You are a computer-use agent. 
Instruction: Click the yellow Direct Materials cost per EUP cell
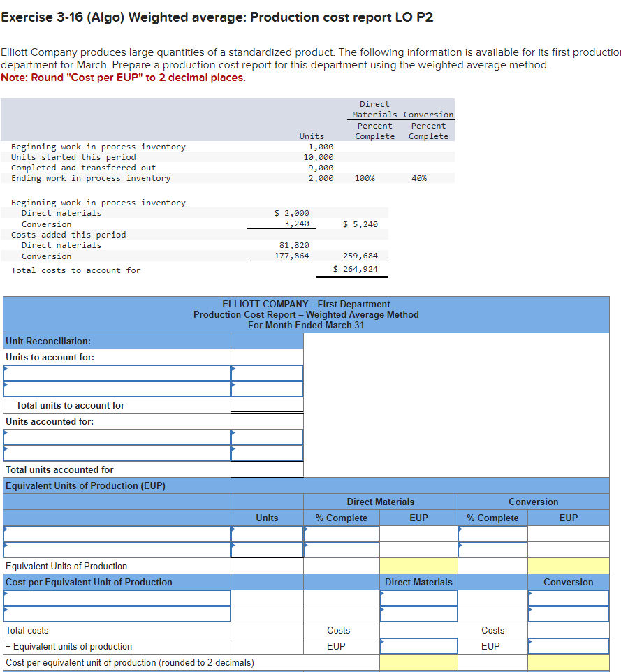pyautogui.click(x=418, y=662)
